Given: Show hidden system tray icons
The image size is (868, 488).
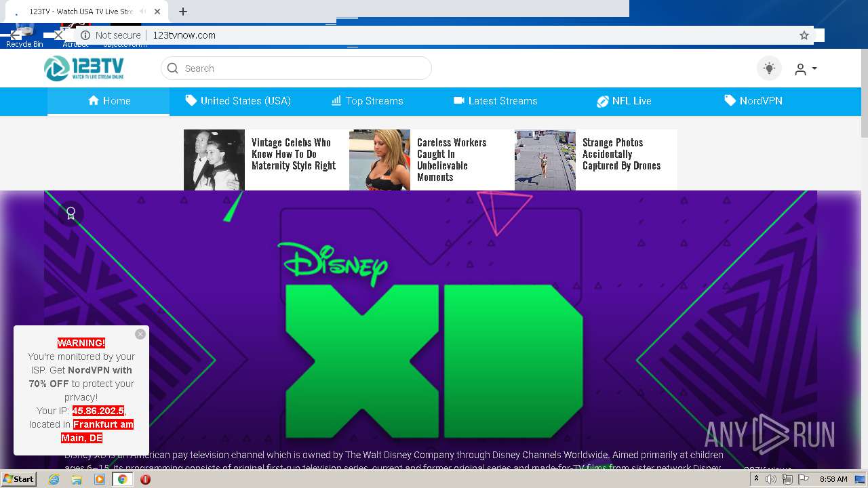Looking at the screenshot, I should (756, 479).
